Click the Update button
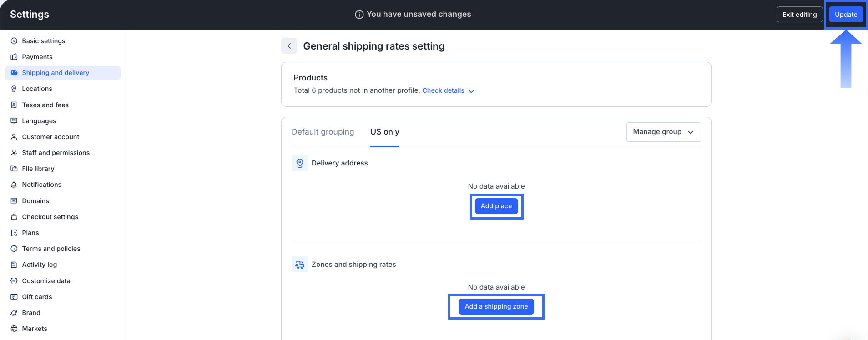This screenshot has height=340, width=868. coord(846,15)
